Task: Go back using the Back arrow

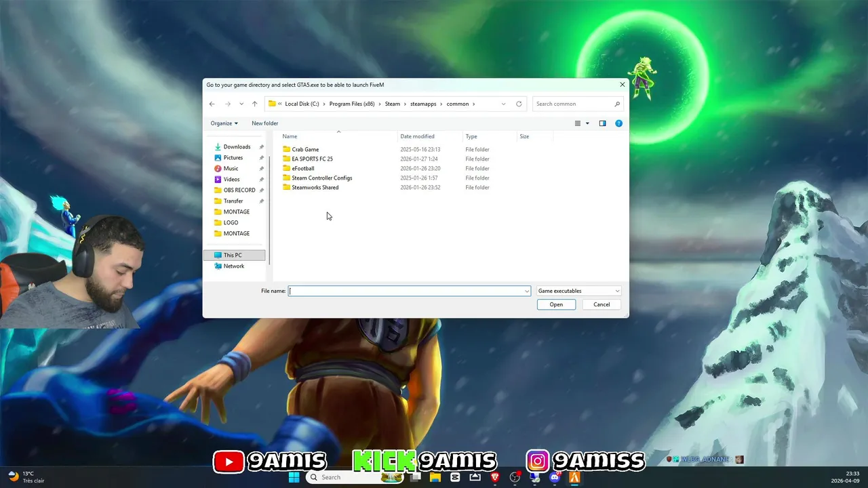Action: (212, 104)
